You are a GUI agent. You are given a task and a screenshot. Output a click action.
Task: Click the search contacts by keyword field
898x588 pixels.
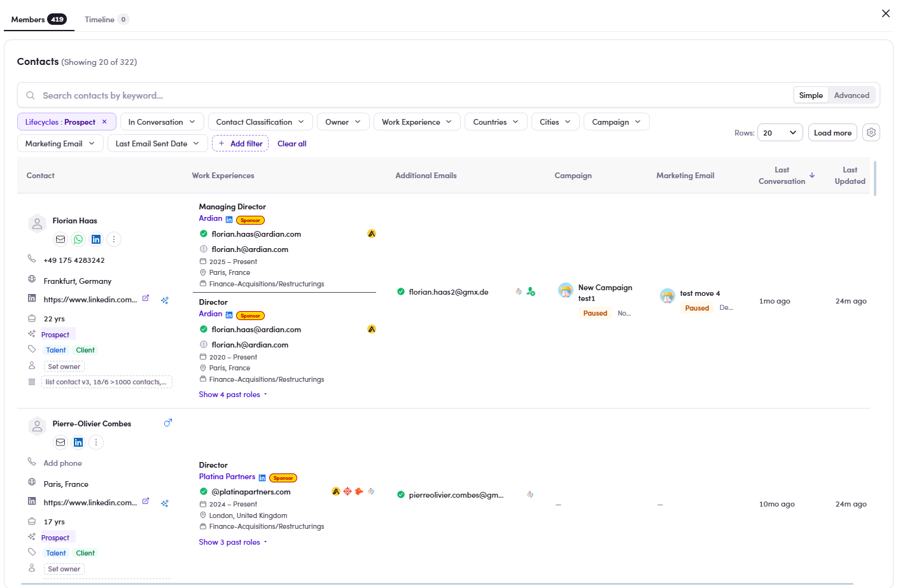pyautogui.click(x=407, y=95)
